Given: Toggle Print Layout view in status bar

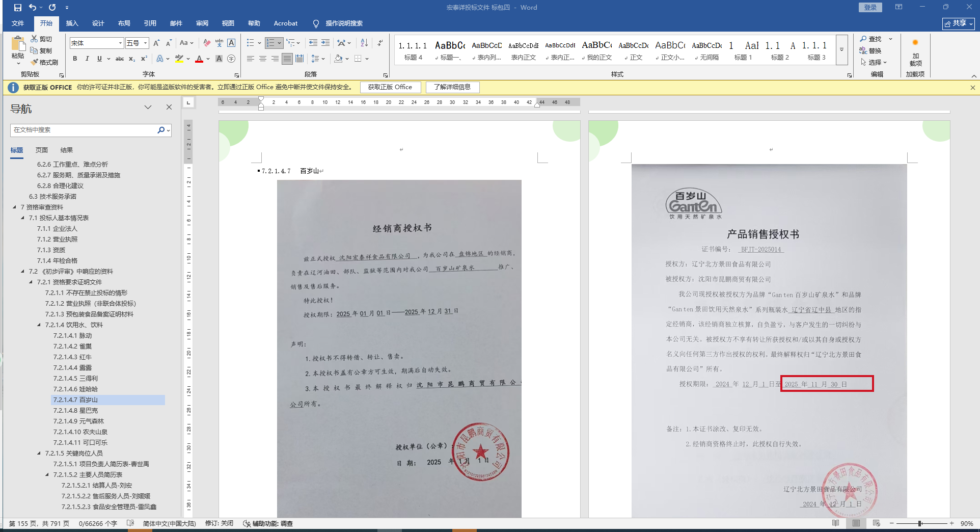Looking at the screenshot, I should pos(856,523).
